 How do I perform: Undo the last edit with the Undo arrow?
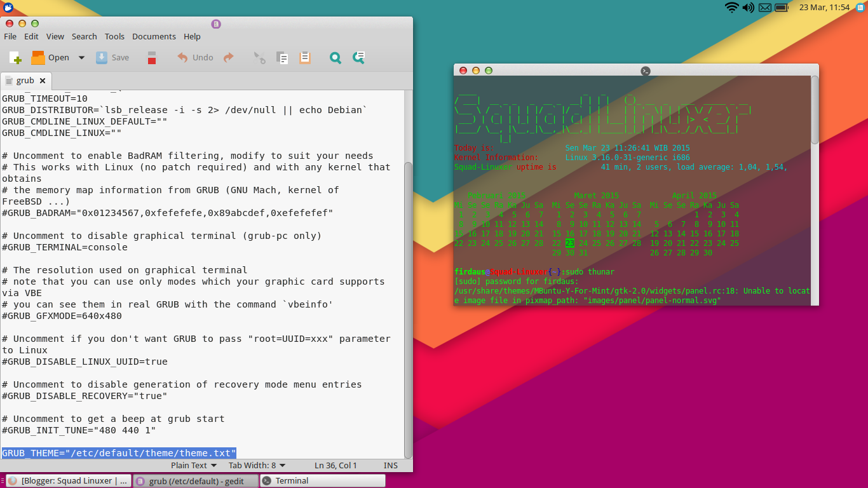[x=194, y=57]
